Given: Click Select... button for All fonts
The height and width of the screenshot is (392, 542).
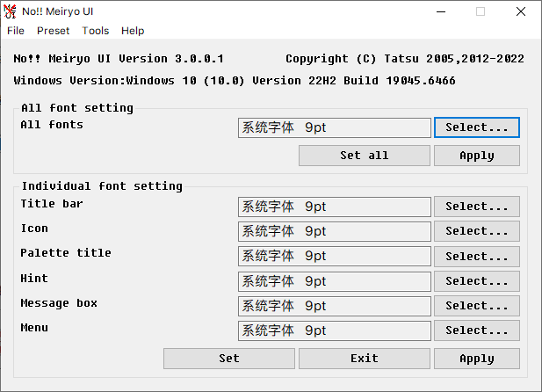Looking at the screenshot, I should (477, 127).
